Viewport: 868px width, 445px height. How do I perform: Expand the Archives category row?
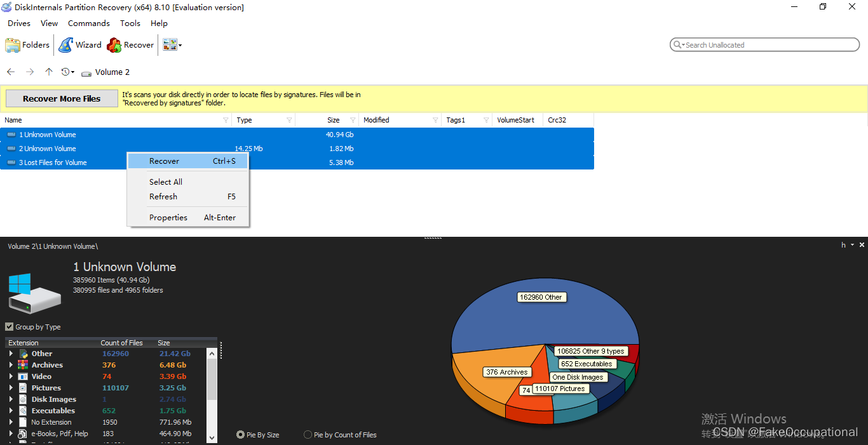click(x=11, y=365)
